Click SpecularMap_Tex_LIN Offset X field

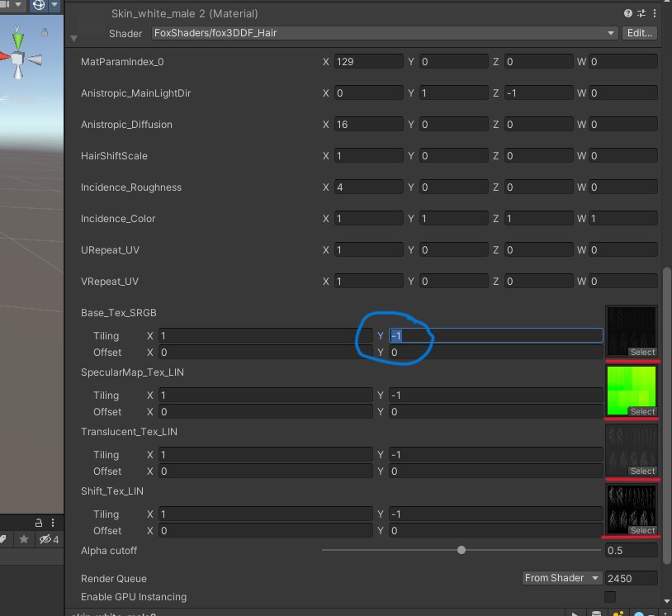point(265,411)
